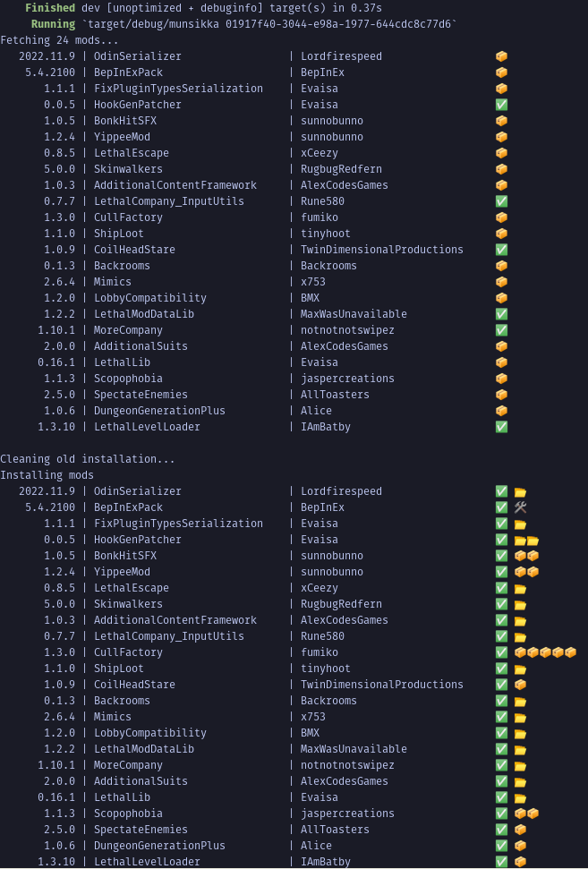Click folder icon beside LethalLib in installing list
Viewport: 588px width, 869px height.
520,797
